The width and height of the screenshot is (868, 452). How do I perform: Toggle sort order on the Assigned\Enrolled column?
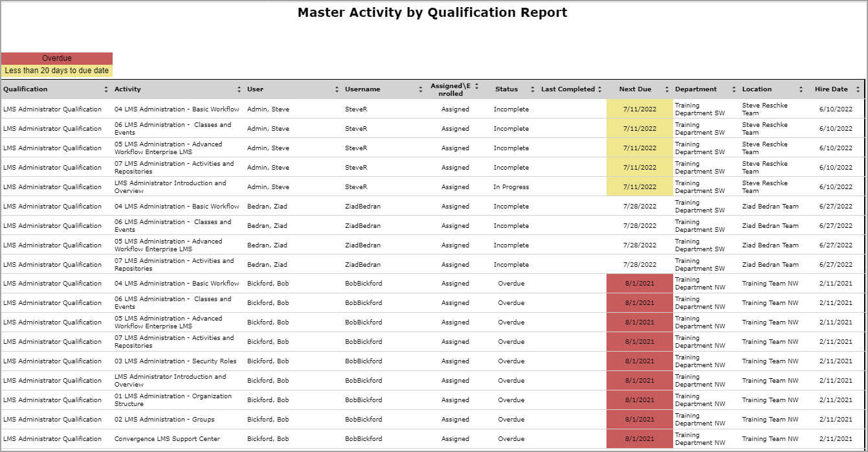(x=478, y=86)
